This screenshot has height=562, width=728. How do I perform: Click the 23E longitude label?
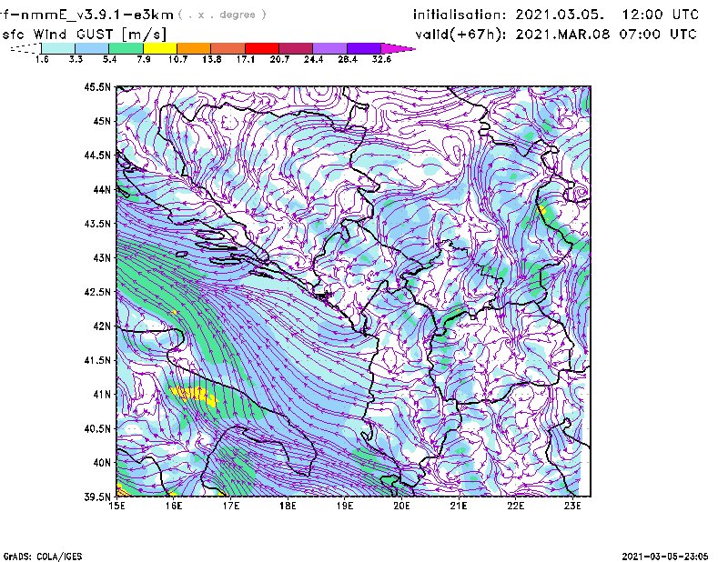(572, 506)
